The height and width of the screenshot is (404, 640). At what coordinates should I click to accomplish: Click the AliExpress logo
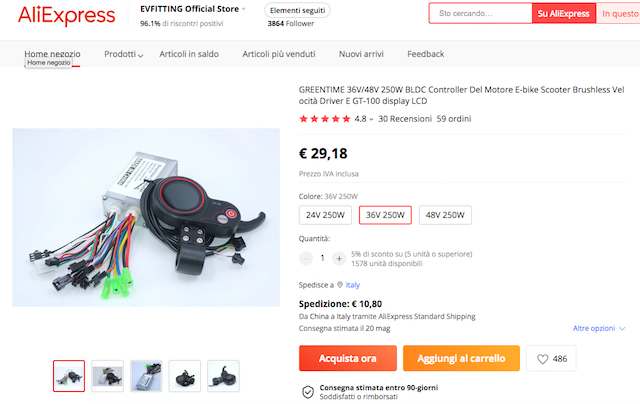coord(67,16)
